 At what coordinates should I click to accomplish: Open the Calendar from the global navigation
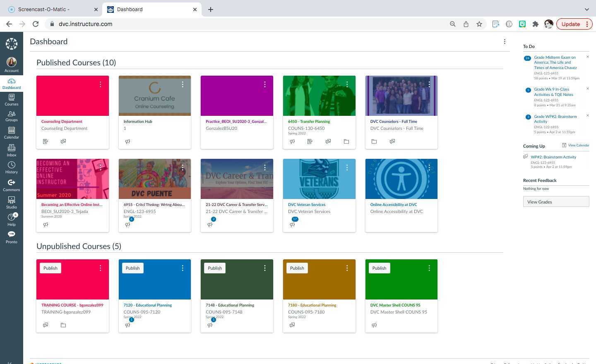pyautogui.click(x=12, y=133)
